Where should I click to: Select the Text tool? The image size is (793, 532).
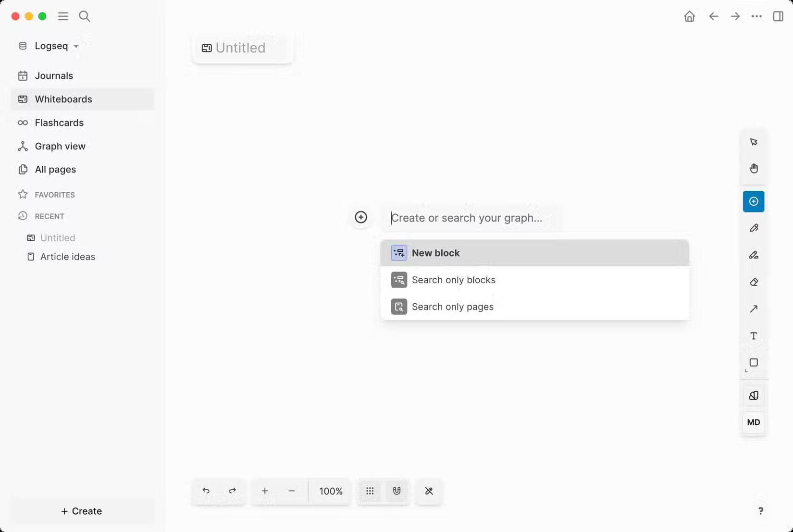click(x=754, y=336)
